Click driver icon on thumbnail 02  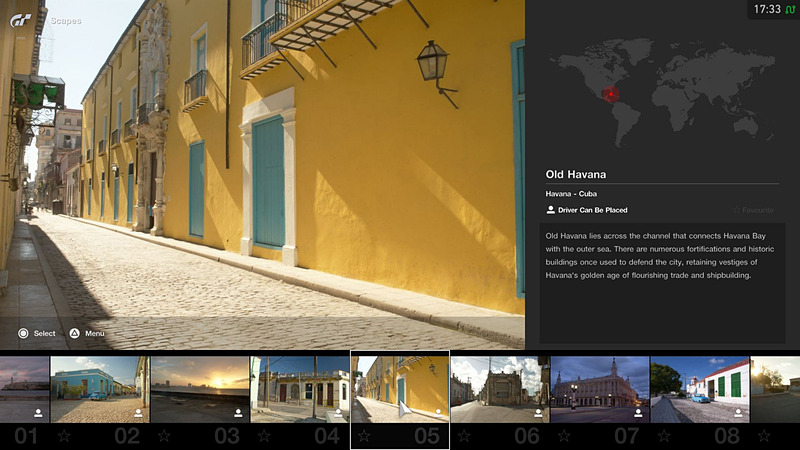pyautogui.click(x=138, y=413)
